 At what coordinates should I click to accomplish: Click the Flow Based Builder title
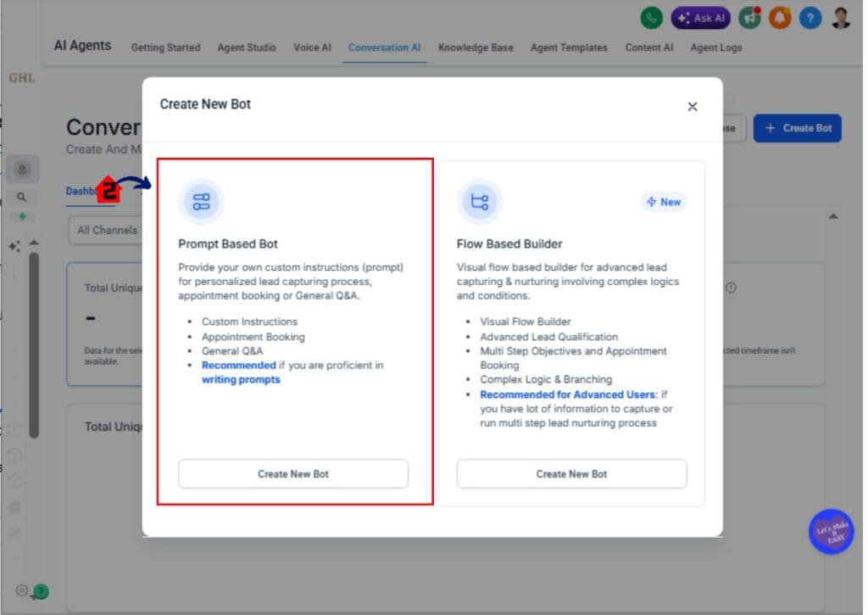coord(509,243)
